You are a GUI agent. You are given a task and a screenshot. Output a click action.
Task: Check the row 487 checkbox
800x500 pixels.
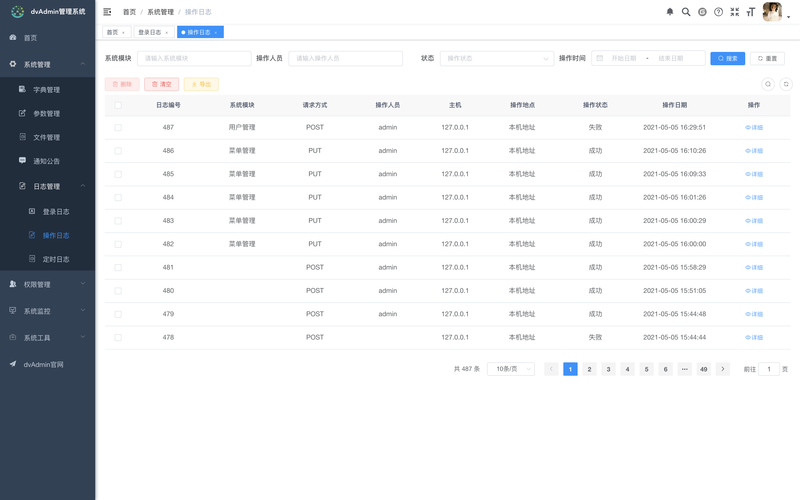click(118, 128)
